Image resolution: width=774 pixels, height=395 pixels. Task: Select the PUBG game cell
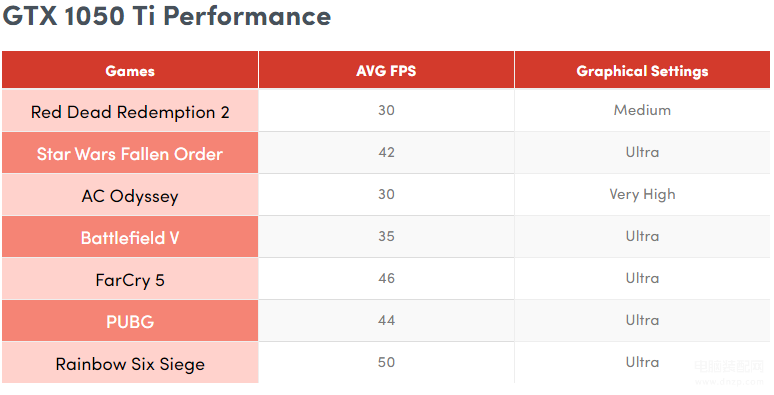(x=130, y=320)
